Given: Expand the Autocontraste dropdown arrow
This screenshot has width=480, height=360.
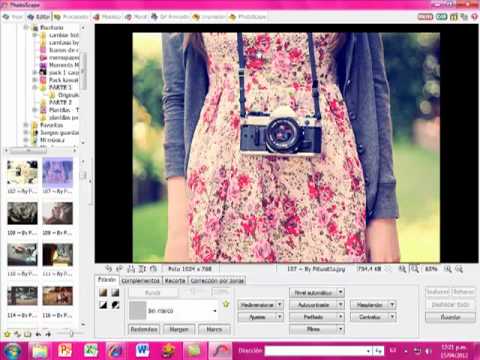Looking at the screenshot, I should pos(340,305).
